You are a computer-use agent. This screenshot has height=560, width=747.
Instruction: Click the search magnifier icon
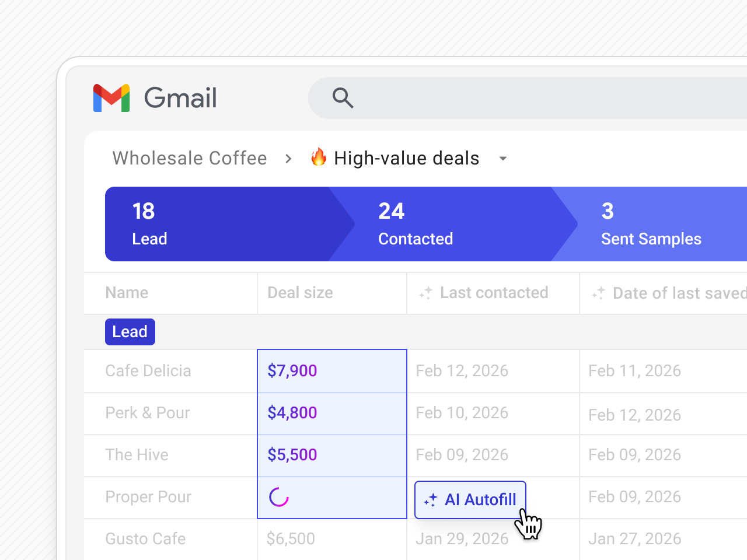tap(343, 98)
